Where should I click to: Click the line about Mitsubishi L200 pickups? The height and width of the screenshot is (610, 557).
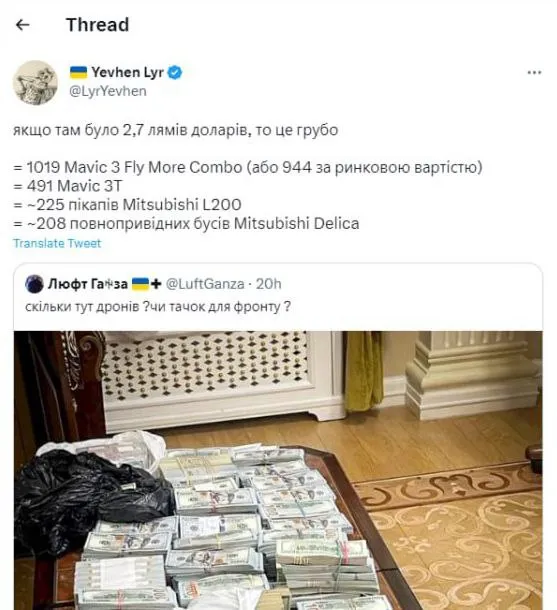(127, 205)
